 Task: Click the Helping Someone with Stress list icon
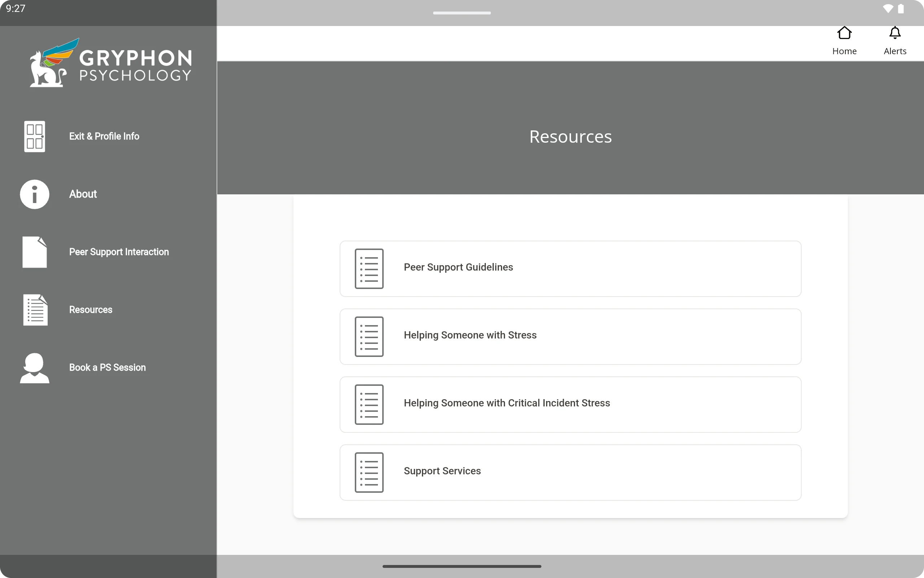tap(369, 337)
